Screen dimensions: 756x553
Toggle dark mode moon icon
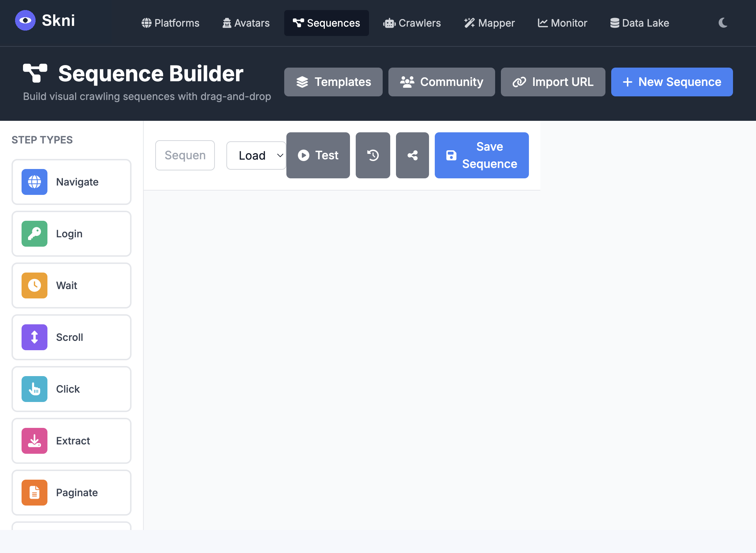723,23
